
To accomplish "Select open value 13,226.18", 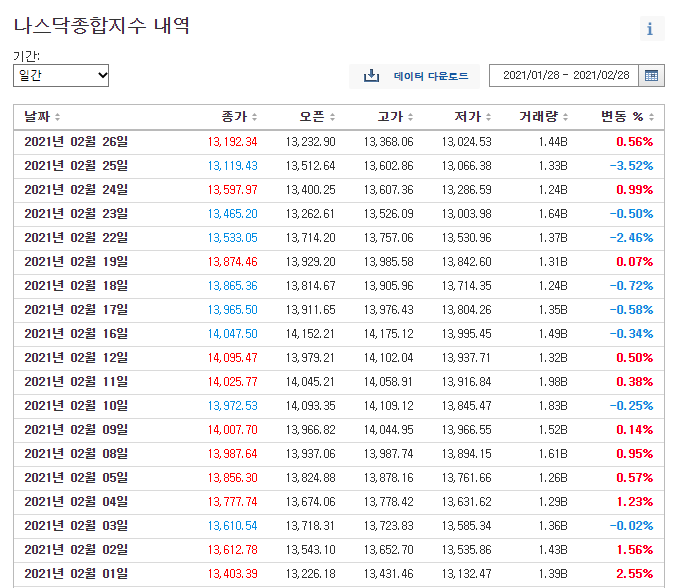I will (310, 574).
